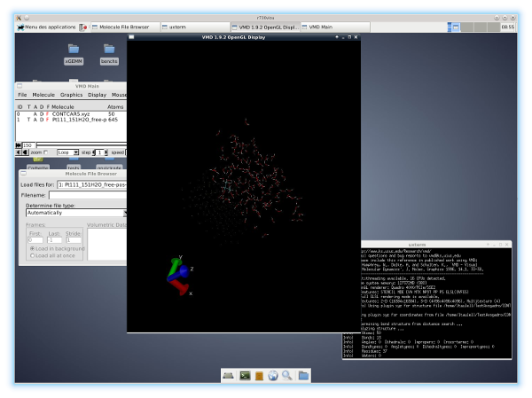
Task: Open the Display menu in VMD Main
Action: (97, 95)
